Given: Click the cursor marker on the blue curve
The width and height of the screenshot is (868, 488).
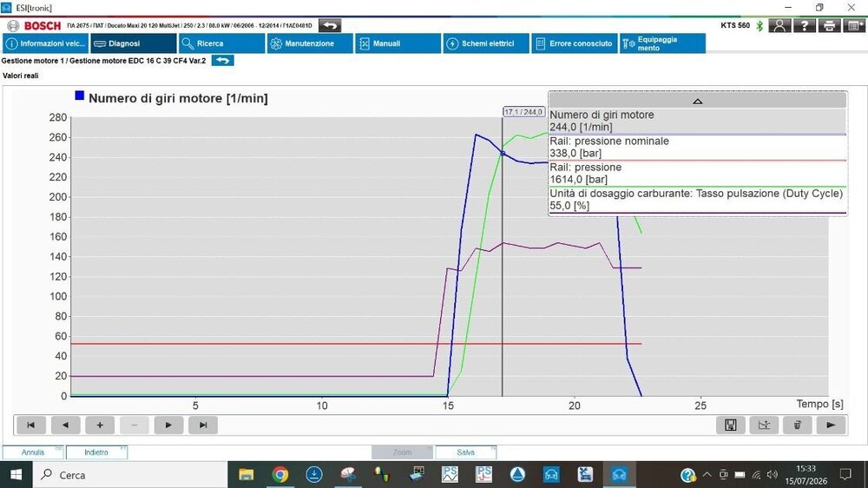Looking at the screenshot, I should pyautogui.click(x=503, y=154).
